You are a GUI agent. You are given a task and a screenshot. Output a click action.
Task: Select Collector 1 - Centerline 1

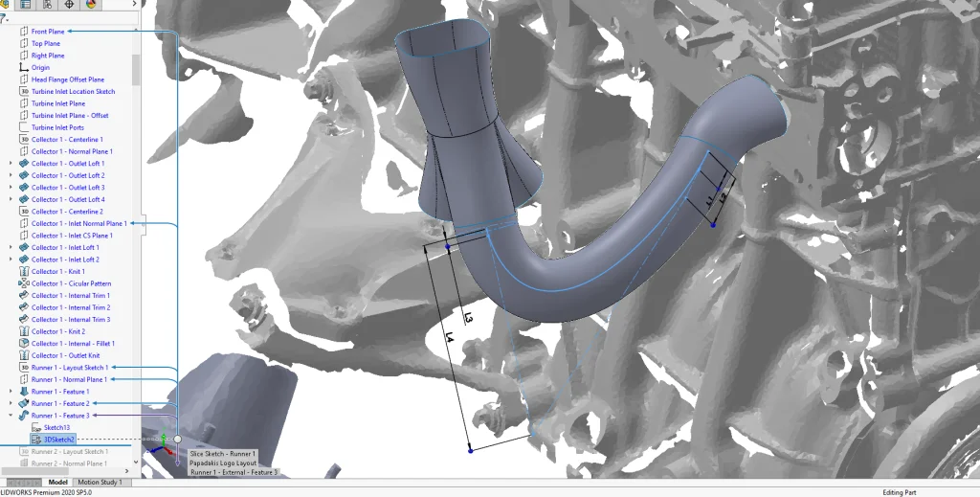tap(67, 140)
